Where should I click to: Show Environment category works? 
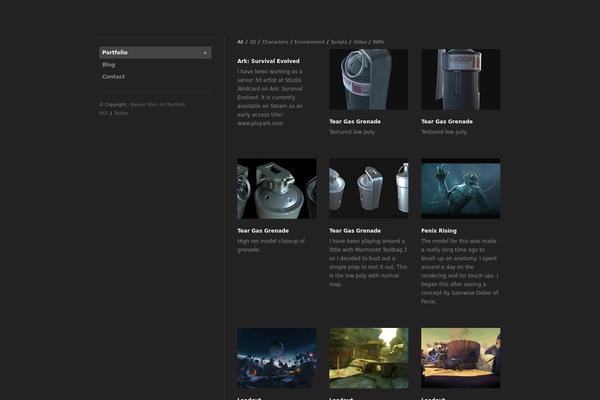309,42
